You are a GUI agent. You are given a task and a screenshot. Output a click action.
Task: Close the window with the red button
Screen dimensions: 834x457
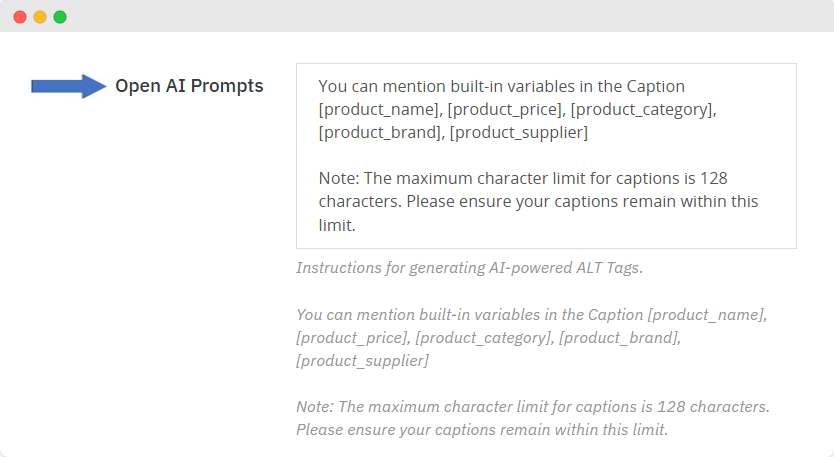pyautogui.click(x=20, y=17)
